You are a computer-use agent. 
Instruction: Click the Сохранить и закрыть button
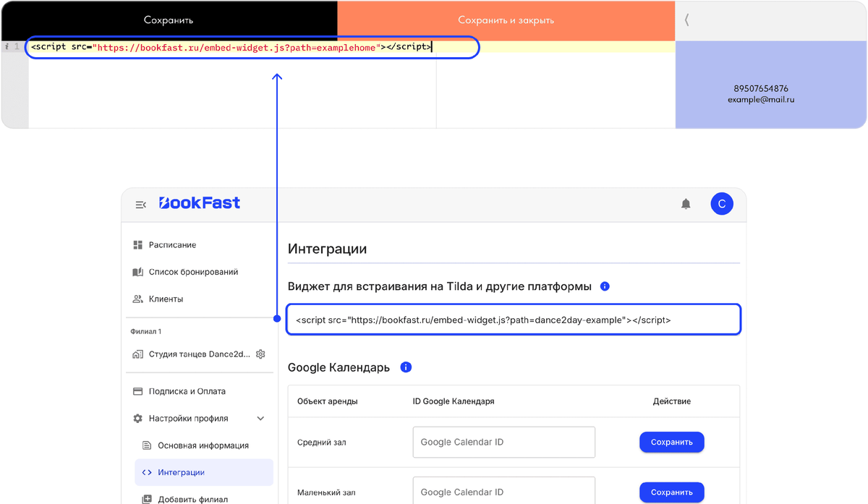tap(506, 20)
